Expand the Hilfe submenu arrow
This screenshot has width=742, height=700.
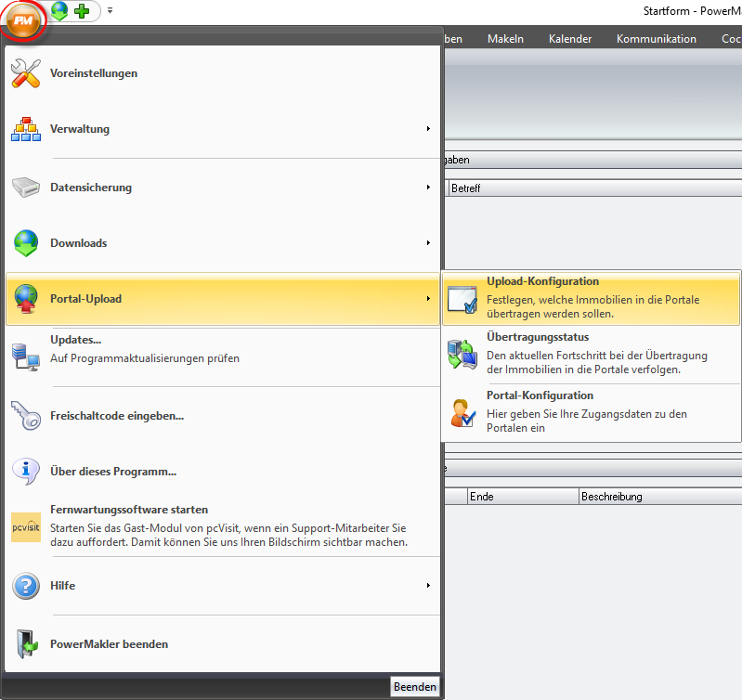point(428,586)
